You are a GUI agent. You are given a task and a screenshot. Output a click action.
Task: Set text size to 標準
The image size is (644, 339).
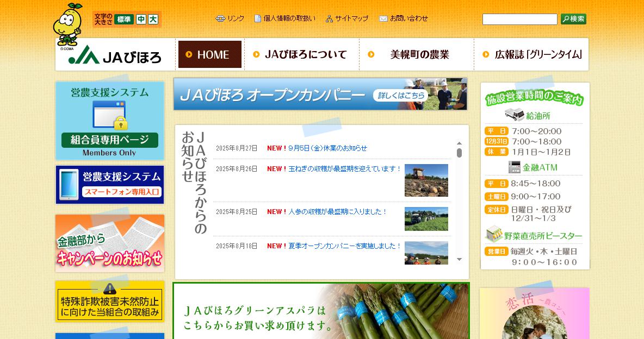tap(124, 20)
